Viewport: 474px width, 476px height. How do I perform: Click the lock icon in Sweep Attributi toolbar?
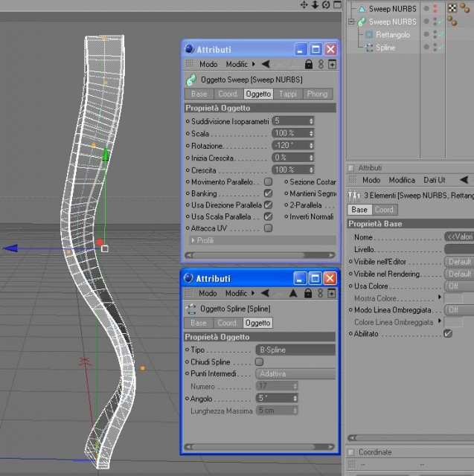(309, 64)
